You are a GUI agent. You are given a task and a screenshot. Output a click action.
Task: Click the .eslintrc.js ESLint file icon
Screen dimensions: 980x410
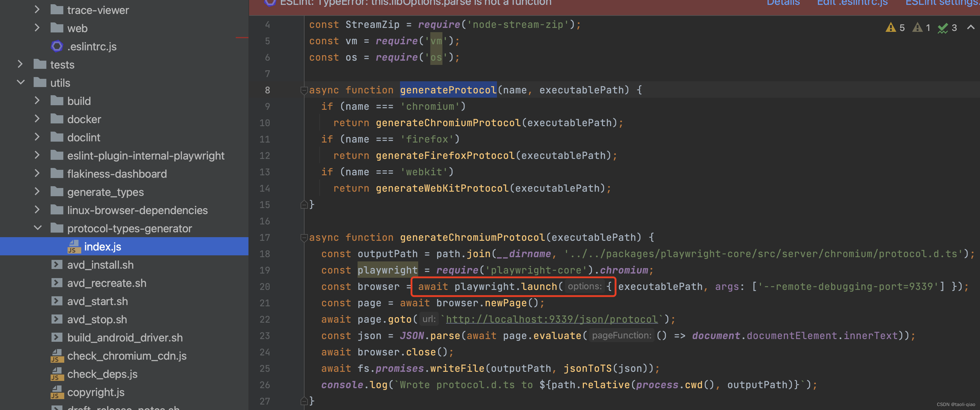[57, 46]
